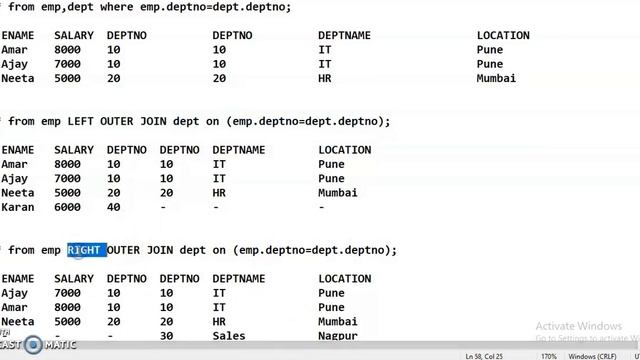Click JOIN in the LEFT OUTER JOIN query
Screen dimensions: 640x360
153,121
